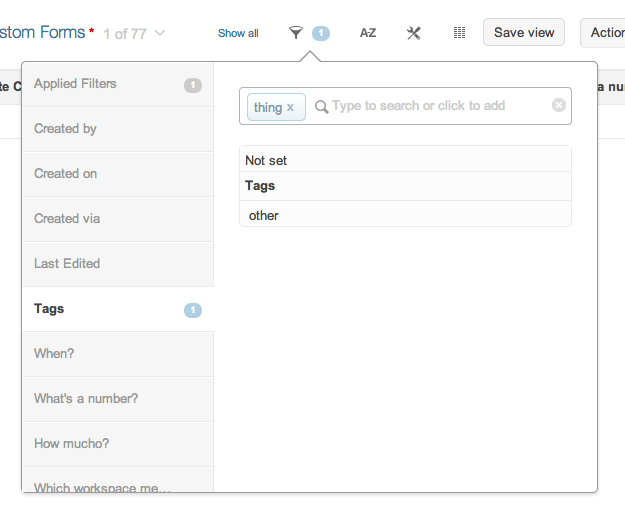Select 'Which workspace me...' filter category
Screen dimensions: 625x514
118,480
